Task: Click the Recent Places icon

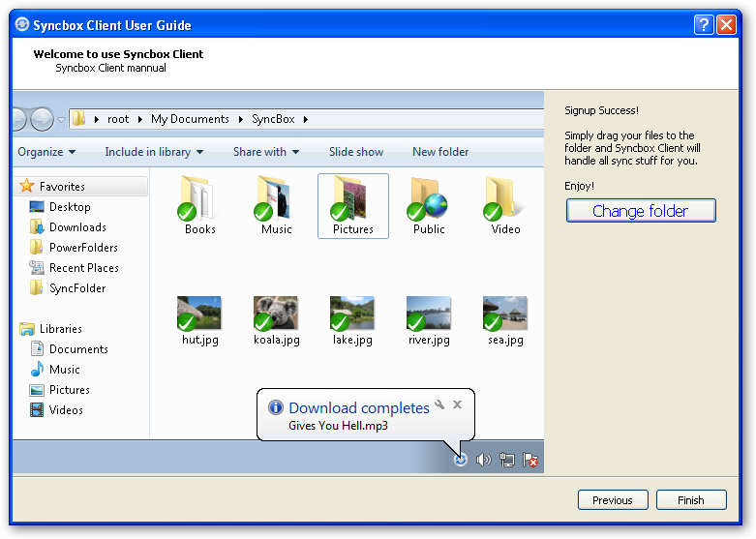Action: tap(37, 267)
